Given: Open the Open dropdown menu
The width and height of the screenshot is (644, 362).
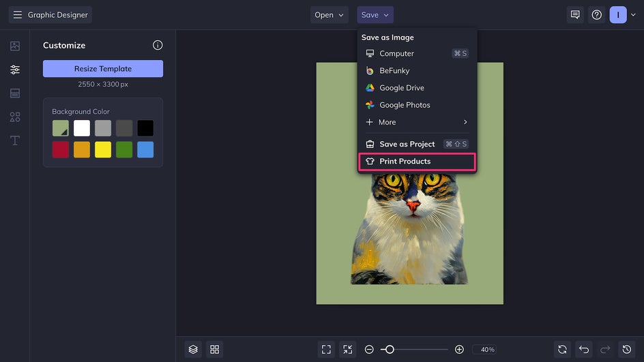Looking at the screenshot, I should coord(329,15).
